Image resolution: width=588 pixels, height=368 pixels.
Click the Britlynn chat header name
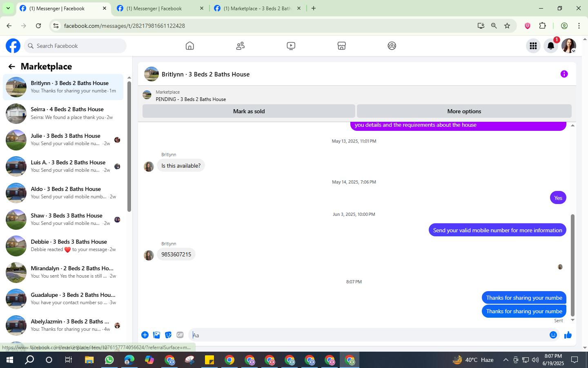[205, 74]
